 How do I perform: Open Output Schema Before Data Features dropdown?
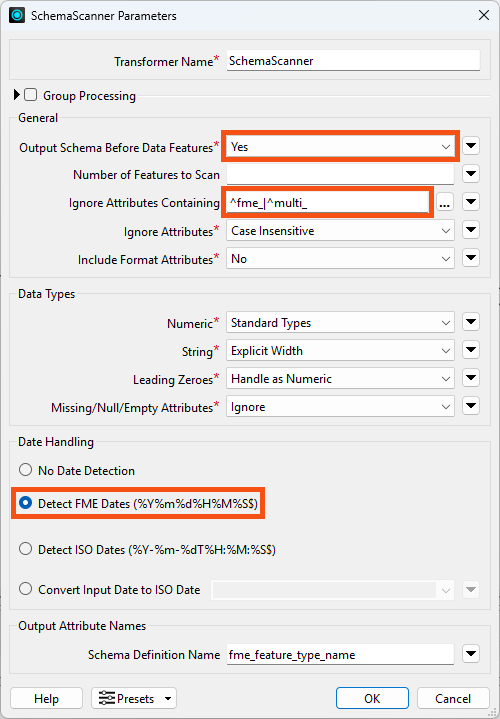(x=340, y=147)
